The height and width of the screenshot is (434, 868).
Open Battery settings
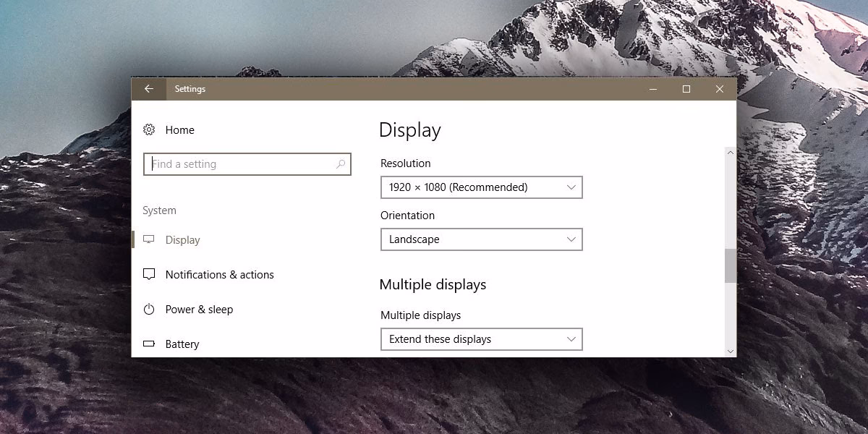[x=182, y=344]
